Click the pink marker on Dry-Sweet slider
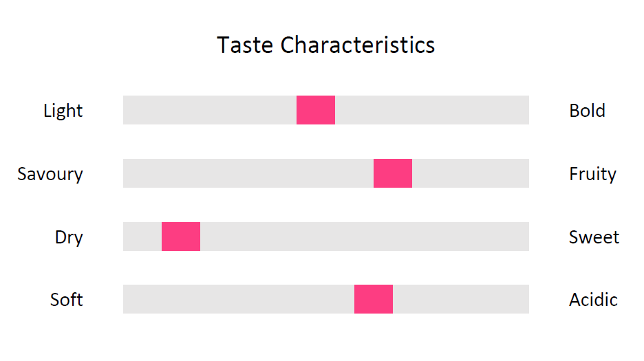Screen dimensions: 644x361 (181, 237)
